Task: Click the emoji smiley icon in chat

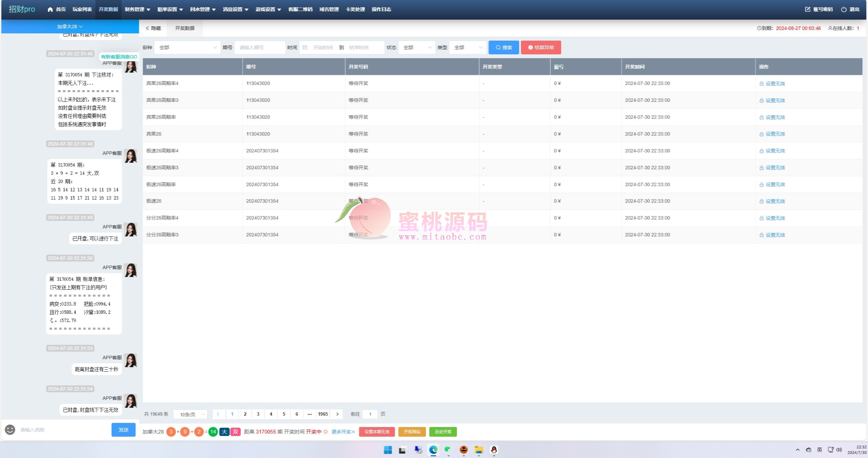Action: click(10, 429)
